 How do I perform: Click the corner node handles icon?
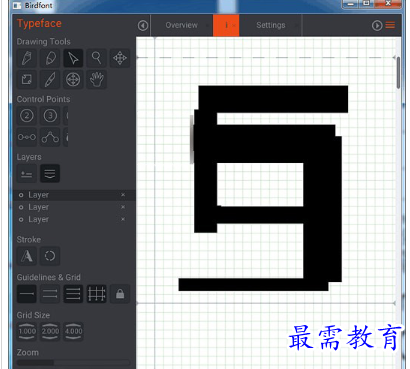coord(50,137)
